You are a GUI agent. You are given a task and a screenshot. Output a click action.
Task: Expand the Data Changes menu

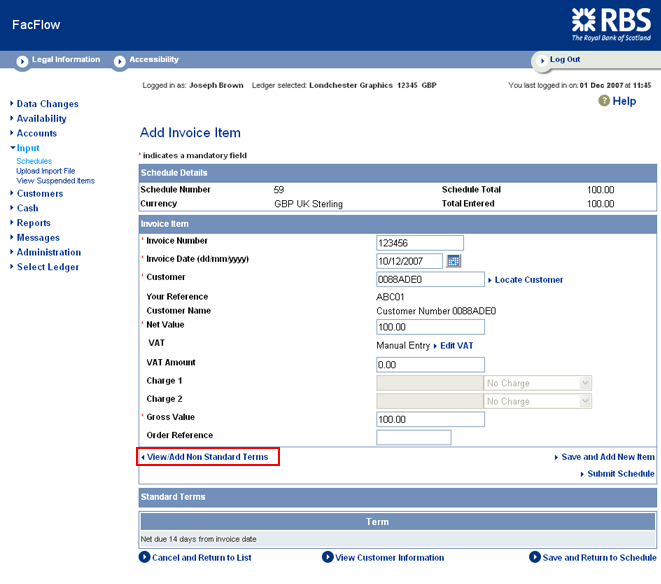click(x=47, y=104)
